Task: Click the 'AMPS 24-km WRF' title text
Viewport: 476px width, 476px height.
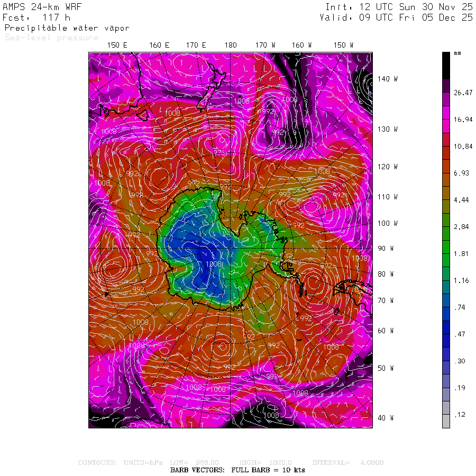Action: (42, 7)
